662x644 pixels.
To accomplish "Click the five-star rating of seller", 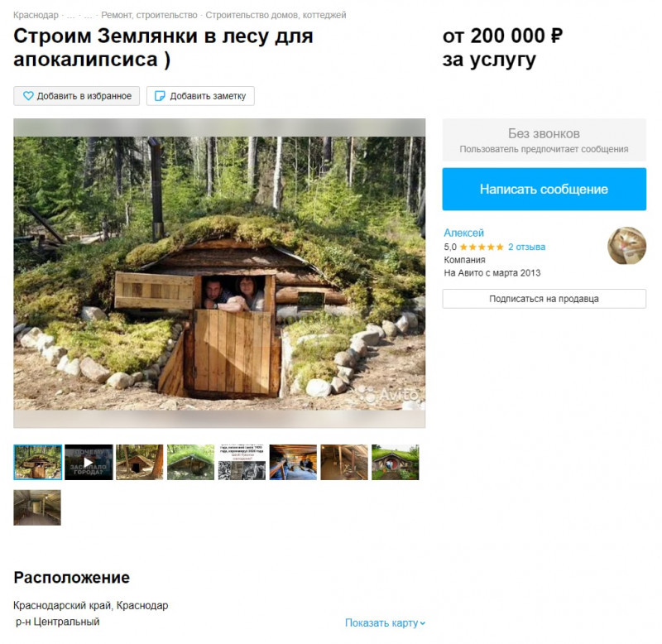I will (482, 247).
